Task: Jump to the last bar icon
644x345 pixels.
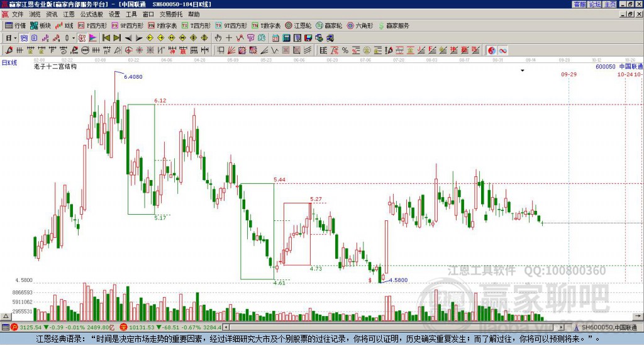Action: coord(117,38)
